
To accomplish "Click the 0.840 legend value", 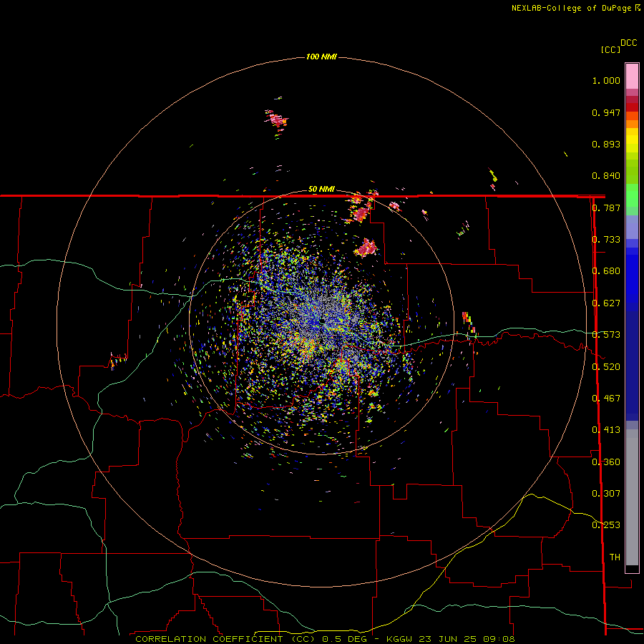I will pos(606,176).
